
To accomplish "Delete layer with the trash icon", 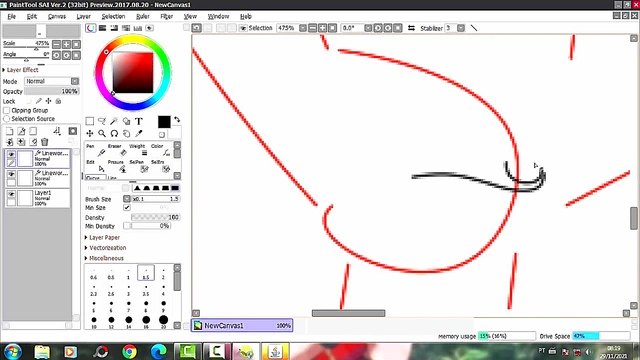I will click(44, 142).
